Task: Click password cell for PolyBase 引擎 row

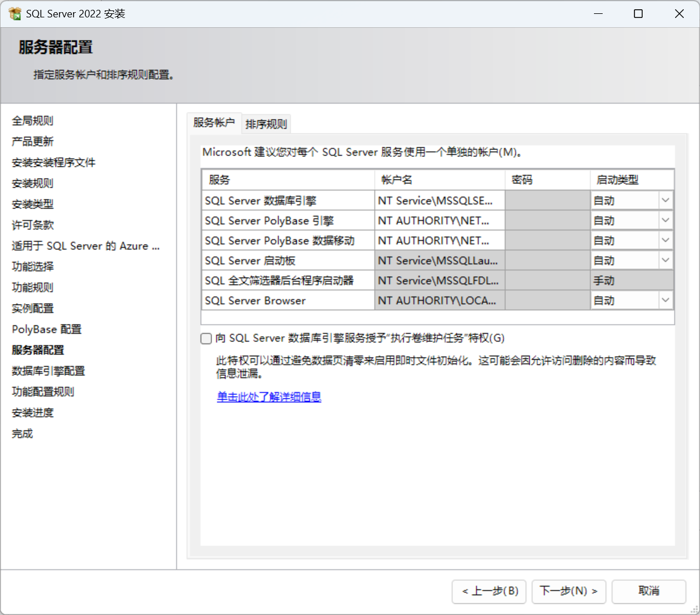Action: 548,221
